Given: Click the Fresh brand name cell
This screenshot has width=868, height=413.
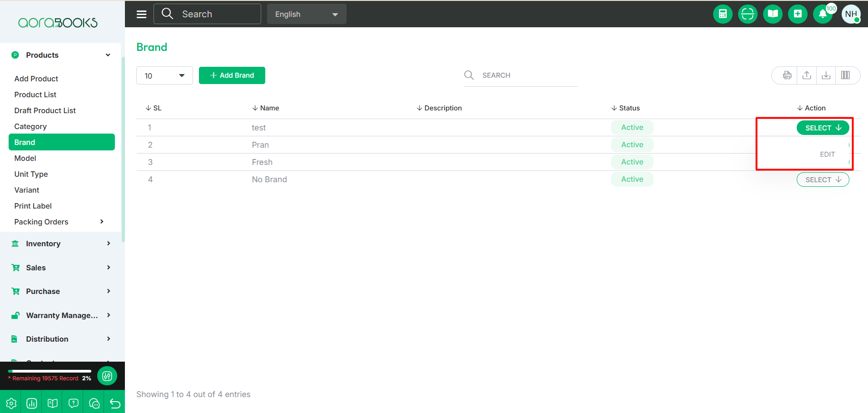Looking at the screenshot, I should coord(262,162).
